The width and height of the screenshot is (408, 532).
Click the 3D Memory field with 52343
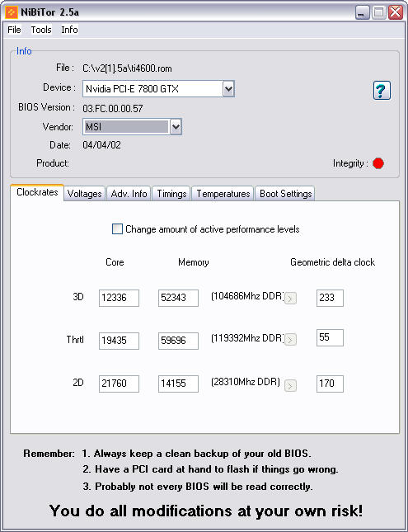178,298
